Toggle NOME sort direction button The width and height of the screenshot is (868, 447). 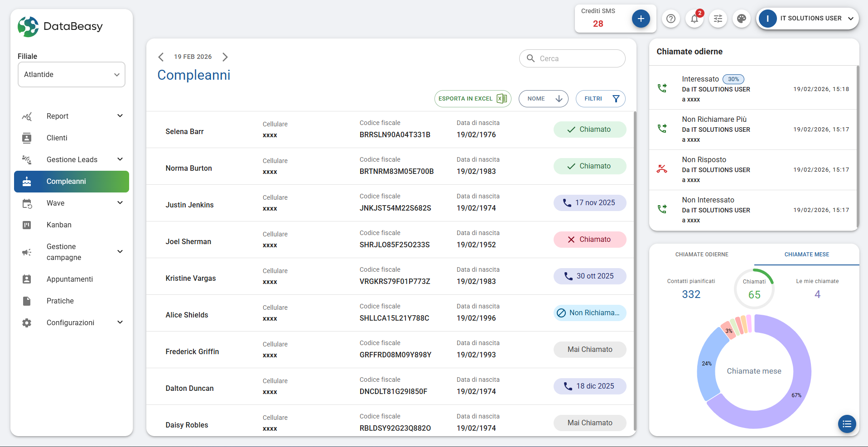point(543,99)
